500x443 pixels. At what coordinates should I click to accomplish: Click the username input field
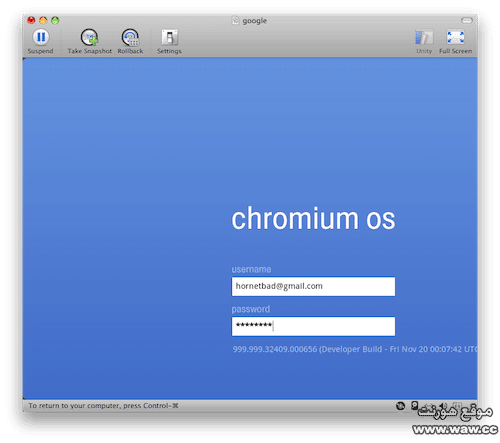[313, 286]
